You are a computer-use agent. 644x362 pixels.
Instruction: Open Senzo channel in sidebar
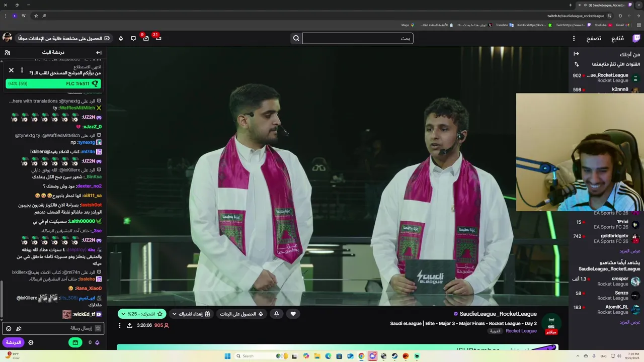click(606, 295)
